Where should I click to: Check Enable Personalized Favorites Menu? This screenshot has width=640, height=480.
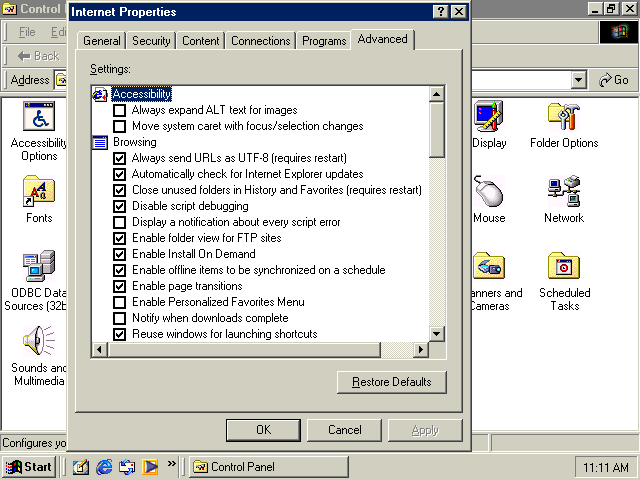coord(119,302)
